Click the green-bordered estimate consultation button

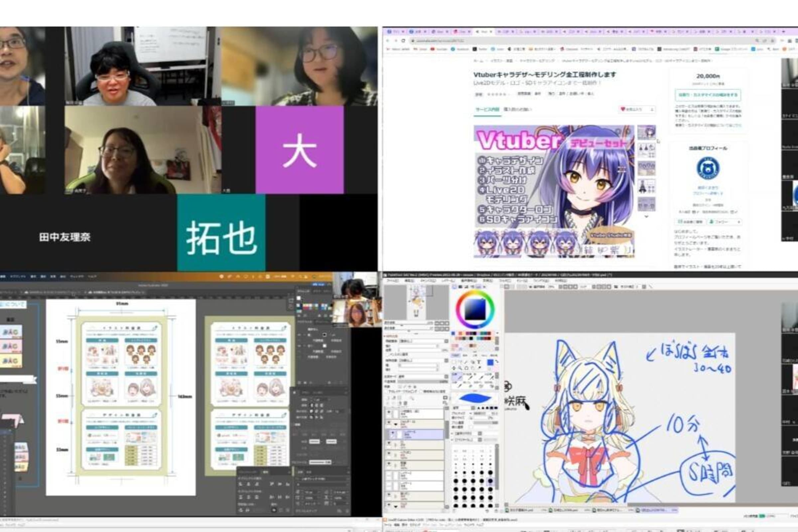708,95
